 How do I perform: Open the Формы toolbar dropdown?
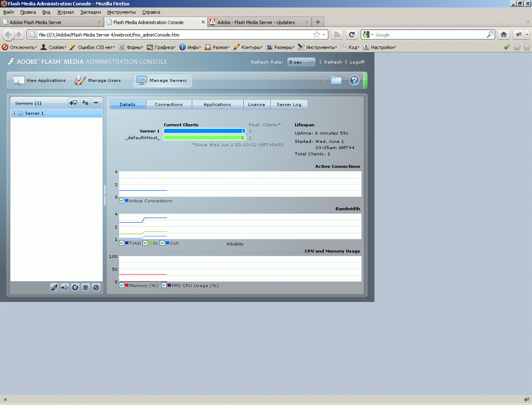pyautogui.click(x=131, y=47)
